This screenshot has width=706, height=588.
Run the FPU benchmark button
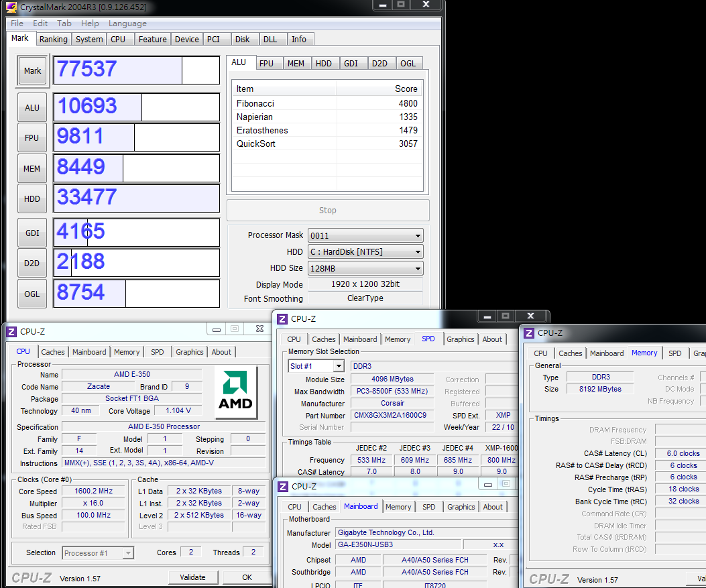coord(32,137)
